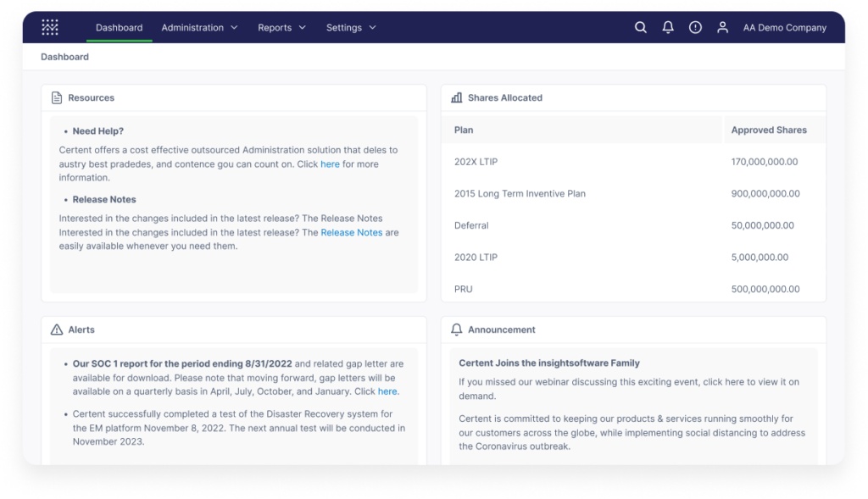This screenshot has height=499, width=868.
Task: Expand the Reports dropdown menu
Action: pyautogui.click(x=281, y=28)
